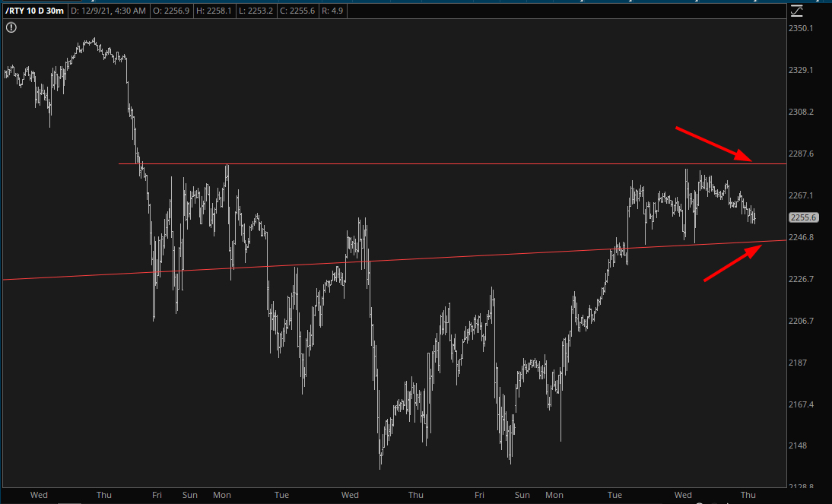Click the last Thu label on time axis
832x504 pixels.
[x=748, y=495]
